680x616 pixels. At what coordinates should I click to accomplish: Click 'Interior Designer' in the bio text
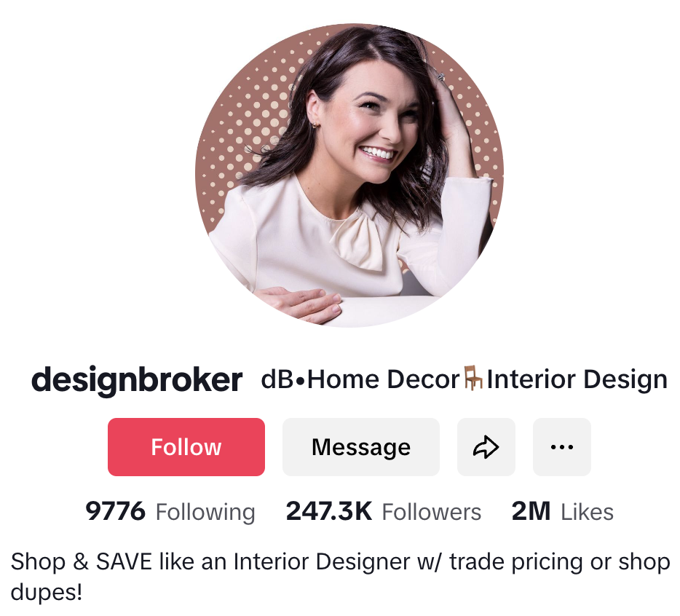(x=322, y=562)
